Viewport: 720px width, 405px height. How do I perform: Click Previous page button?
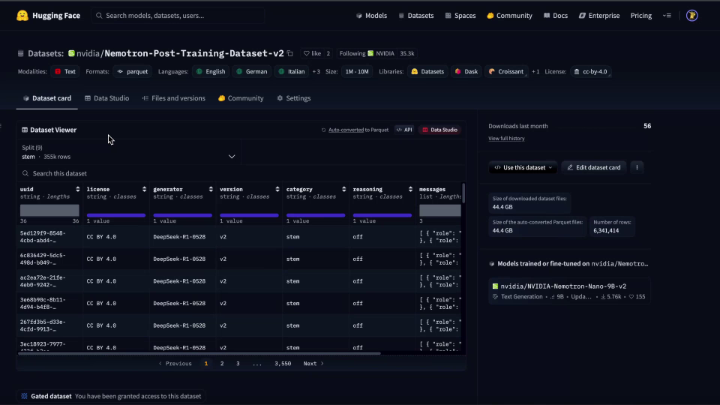(175, 364)
